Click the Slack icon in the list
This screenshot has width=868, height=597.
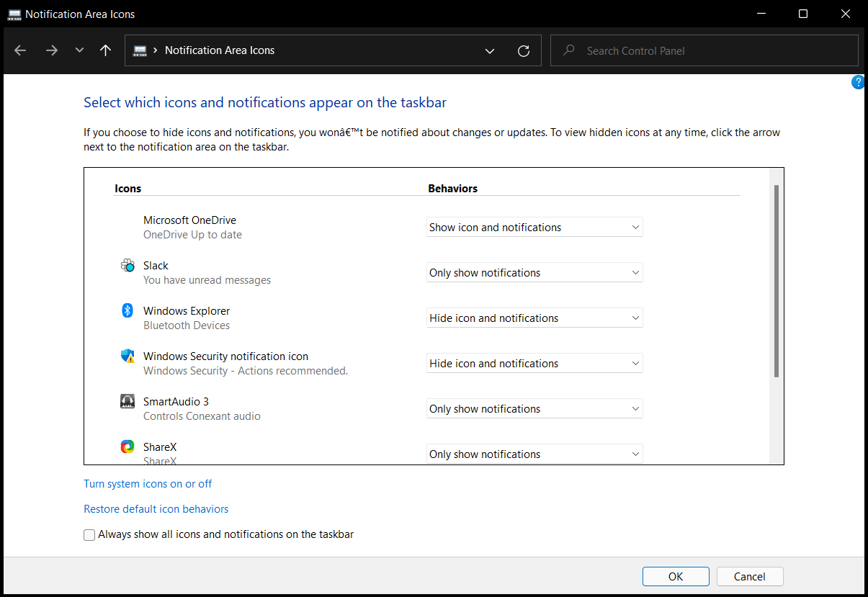click(127, 266)
